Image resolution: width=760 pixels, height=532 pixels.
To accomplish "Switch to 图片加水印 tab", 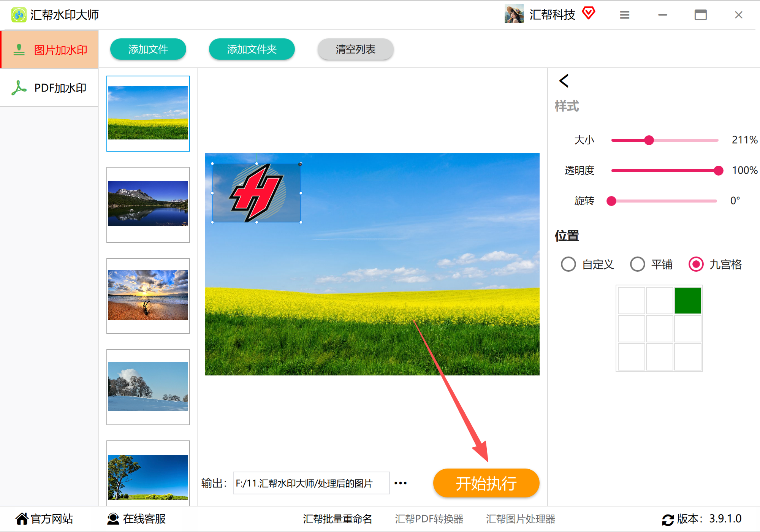I will [x=49, y=50].
